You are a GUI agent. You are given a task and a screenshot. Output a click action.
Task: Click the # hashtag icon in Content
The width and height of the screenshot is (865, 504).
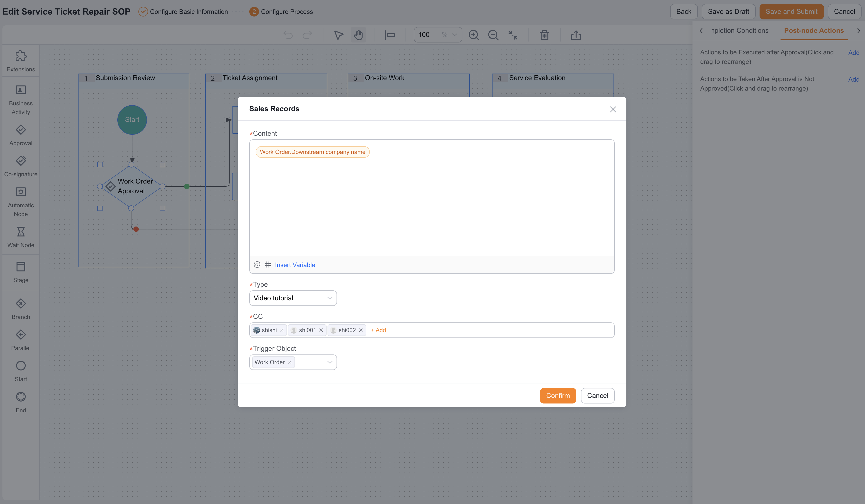click(x=268, y=264)
